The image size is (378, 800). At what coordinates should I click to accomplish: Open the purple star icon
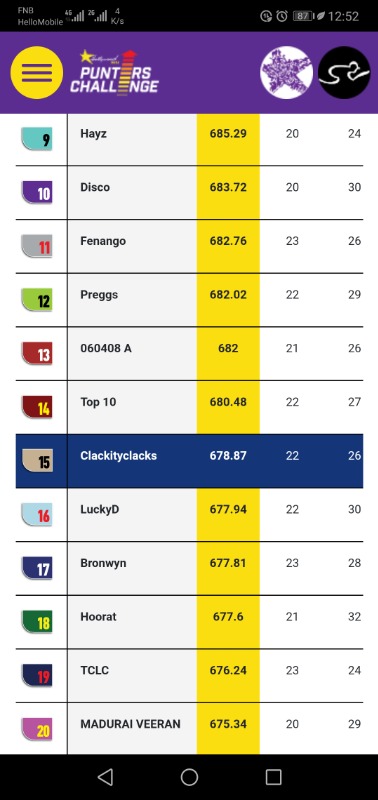pyautogui.click(x=287, y=72)
